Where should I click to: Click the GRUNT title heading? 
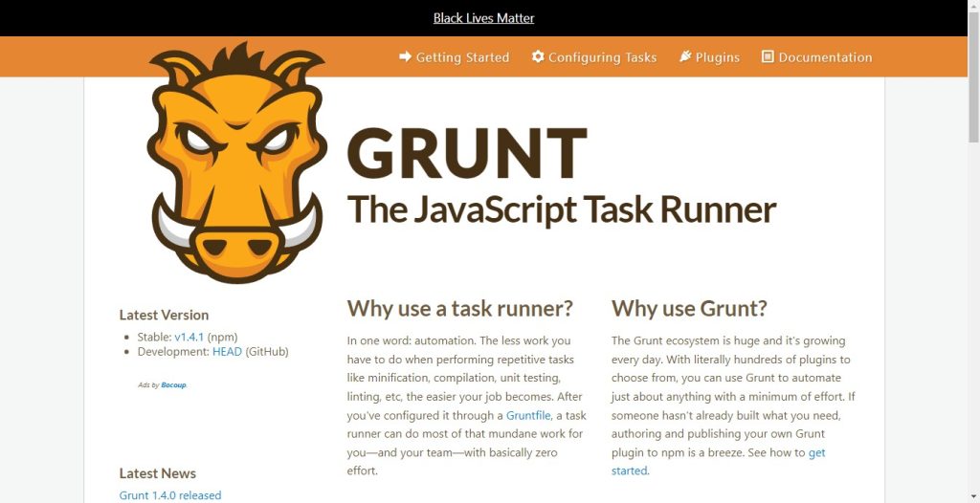click(x=467, y=153)
